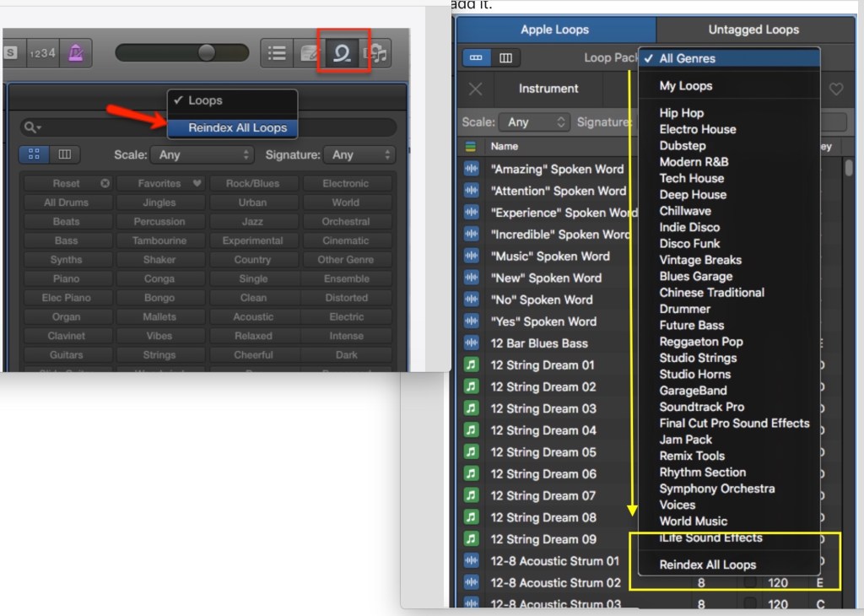The width and height of the screenshot is (864, 616).
Task: Toggle favorite checkbox for 12-8 Acoustic Strum 02
Action: point(750,582)
